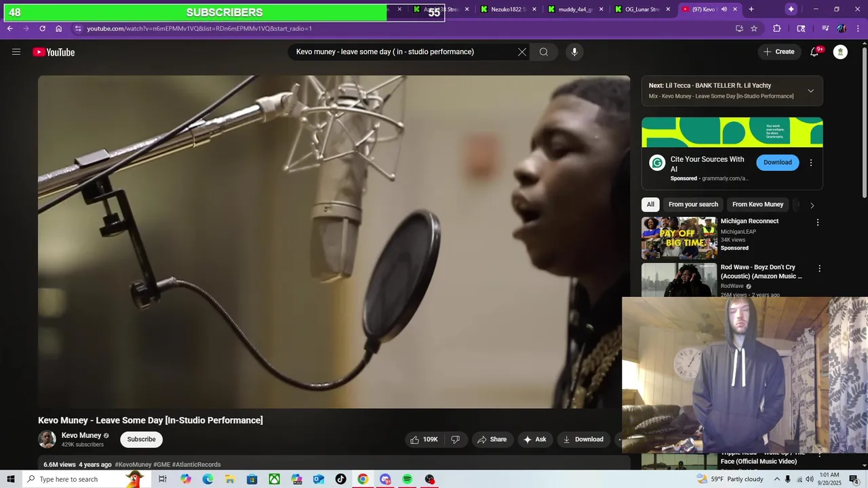Select the All filter chip

click(650, 204)
